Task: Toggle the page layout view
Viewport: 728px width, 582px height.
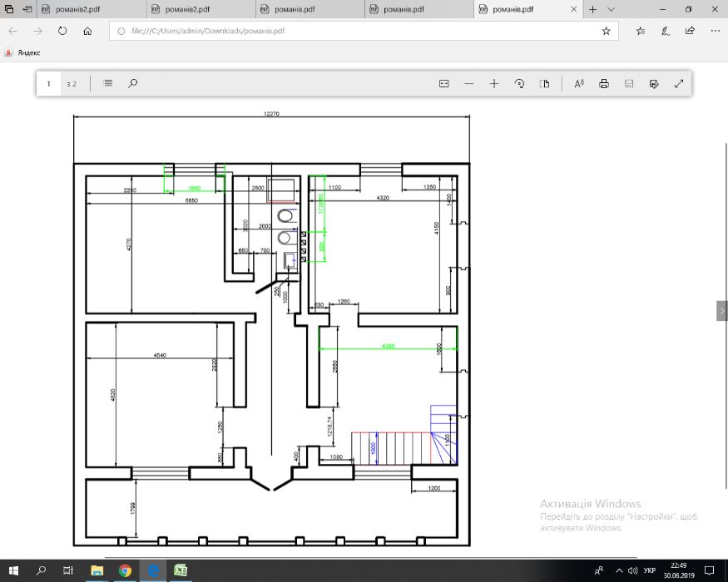Action: click(545, 83)
